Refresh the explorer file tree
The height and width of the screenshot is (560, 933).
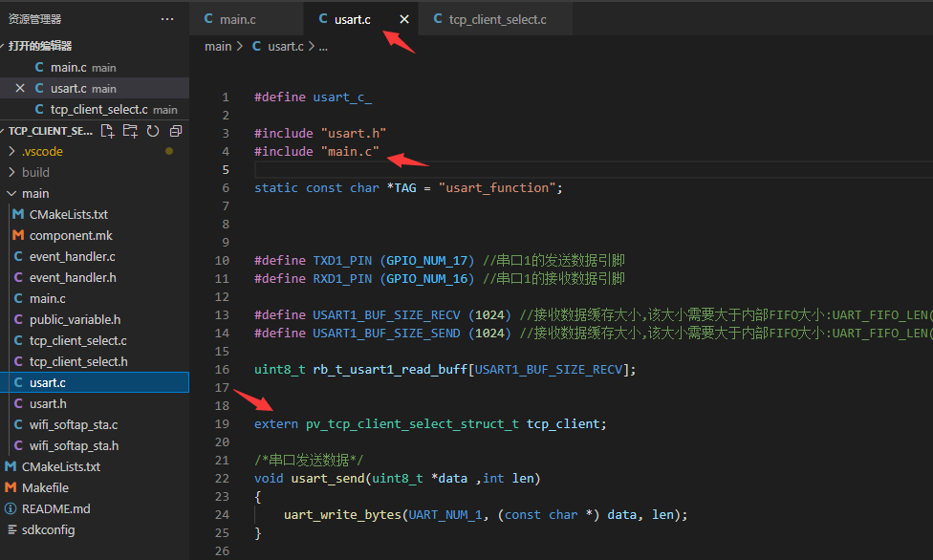[153, 131]
